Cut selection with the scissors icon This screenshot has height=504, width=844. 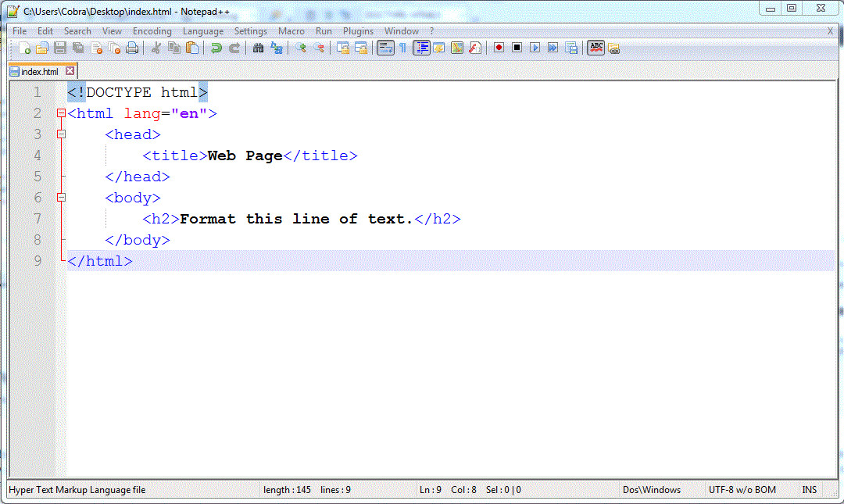156,48
